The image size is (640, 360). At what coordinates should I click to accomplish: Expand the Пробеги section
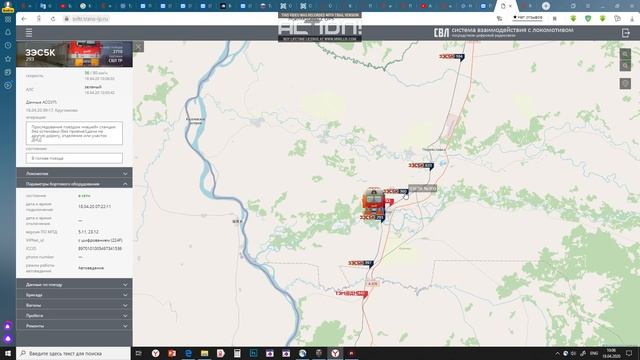(x=74, y=316)
